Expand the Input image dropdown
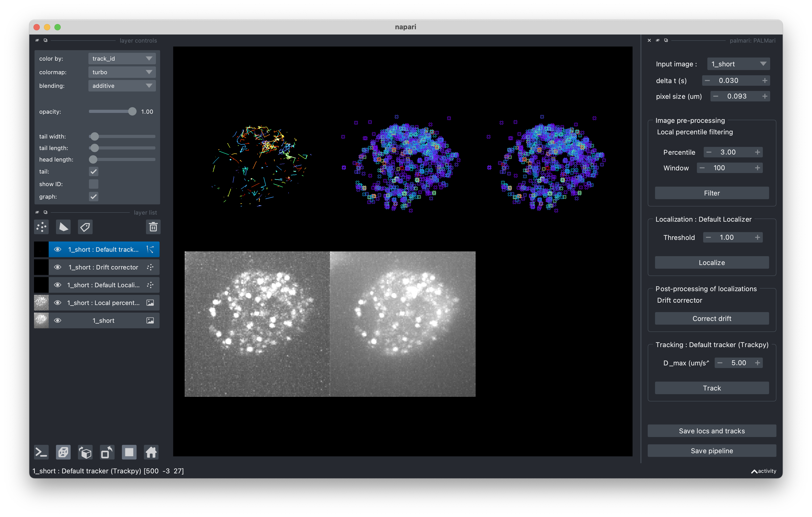812x517 pixels. pos(738,64)
